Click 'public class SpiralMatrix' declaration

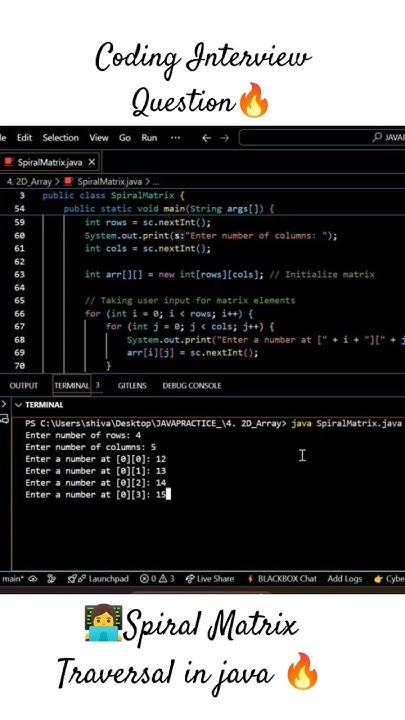pos(108,196)
